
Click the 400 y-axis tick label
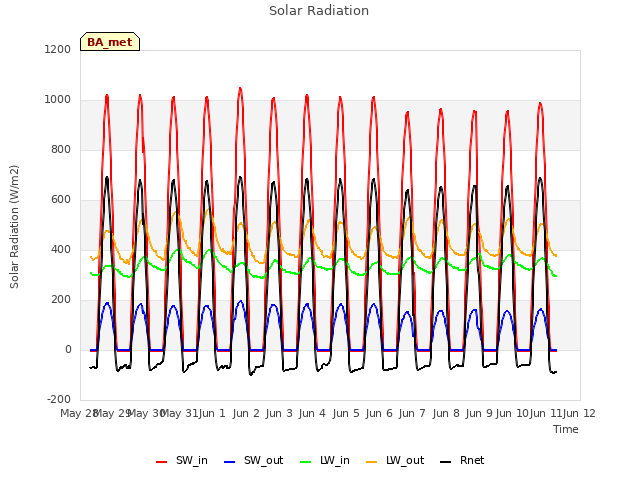pyautogui.click(x=61, y=249)
